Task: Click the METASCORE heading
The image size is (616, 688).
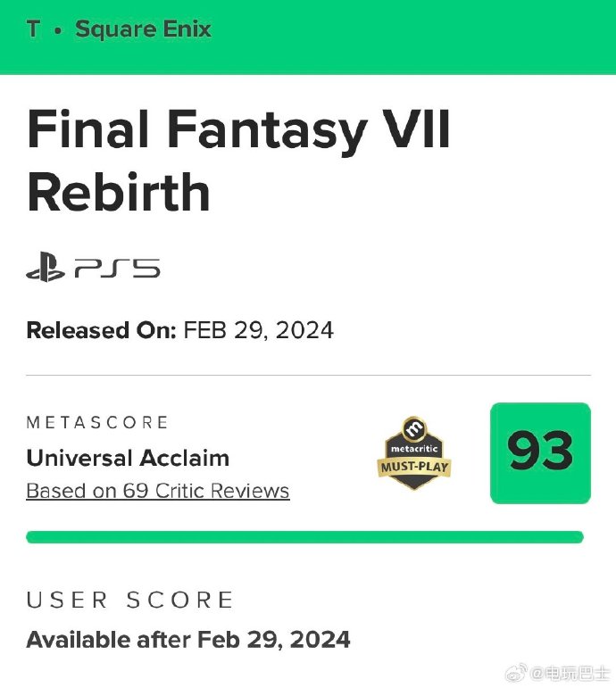Action: coord(97,423)
